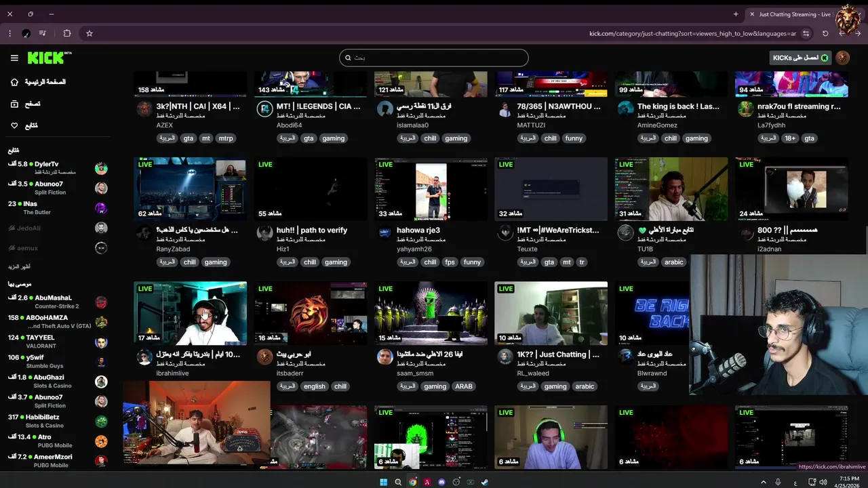Open Chrome from the taskbar
Viewport: 868px width, 488px height.
[413, 482]
